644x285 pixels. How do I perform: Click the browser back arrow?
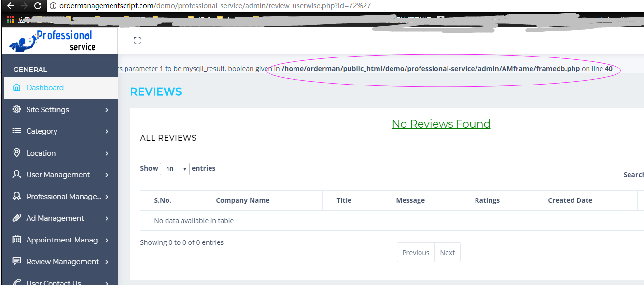pyautogui.click(x=10, y=6)
